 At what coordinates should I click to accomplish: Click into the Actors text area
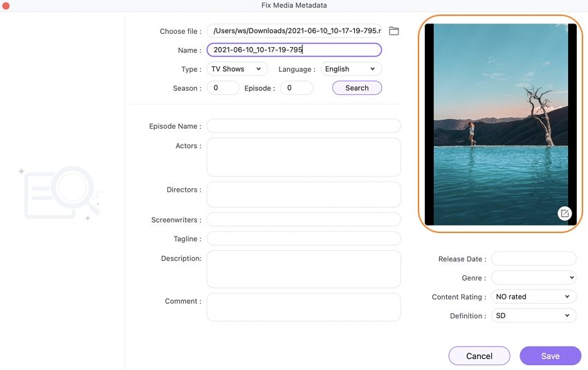pyautogui.click(x=304, y=157)
